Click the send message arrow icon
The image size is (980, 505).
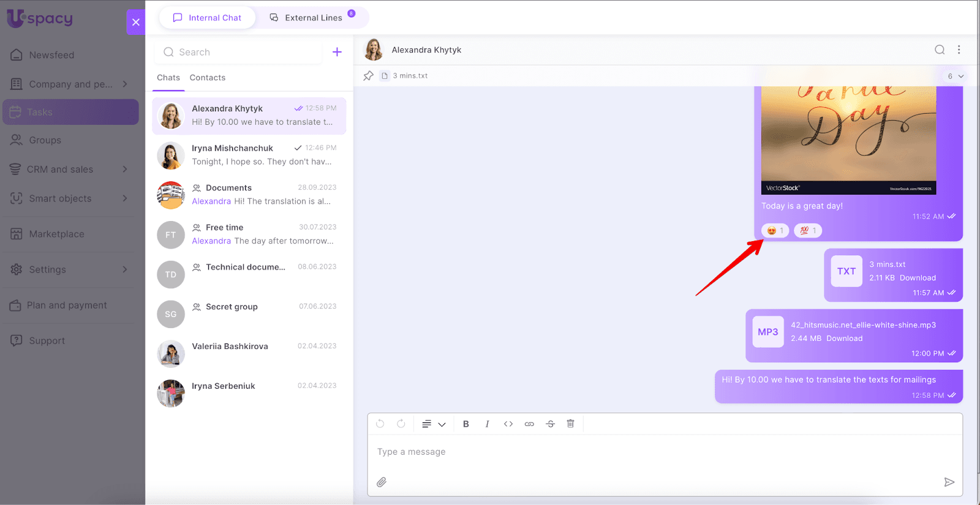click(949, 482)
